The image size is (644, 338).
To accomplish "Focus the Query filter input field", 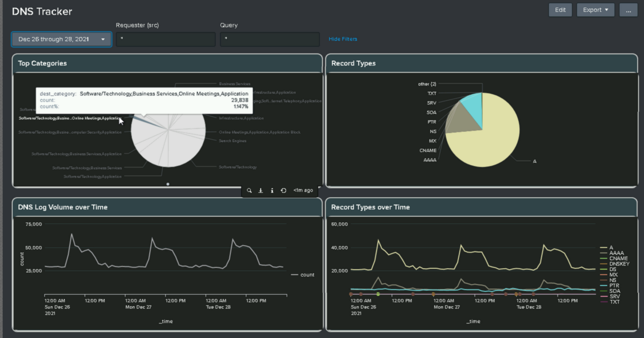I will pyautogui.click(x=270, y=39).
